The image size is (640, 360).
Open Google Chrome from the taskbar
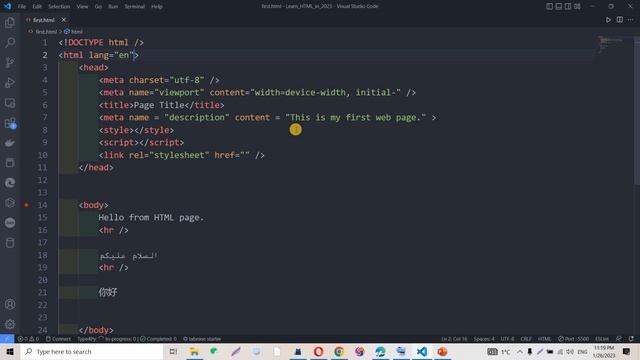(339, 351)
